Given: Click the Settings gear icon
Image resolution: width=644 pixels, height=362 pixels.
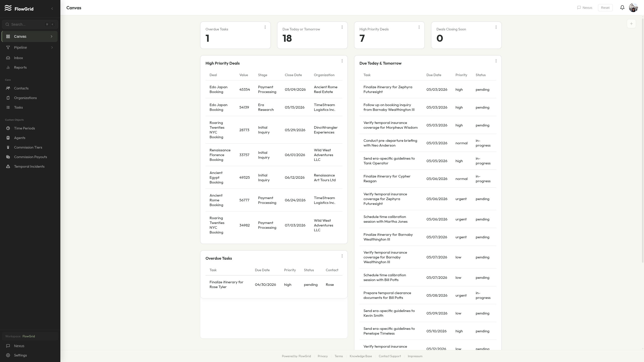Looking at the screenshot, I should tap(8, 355).
